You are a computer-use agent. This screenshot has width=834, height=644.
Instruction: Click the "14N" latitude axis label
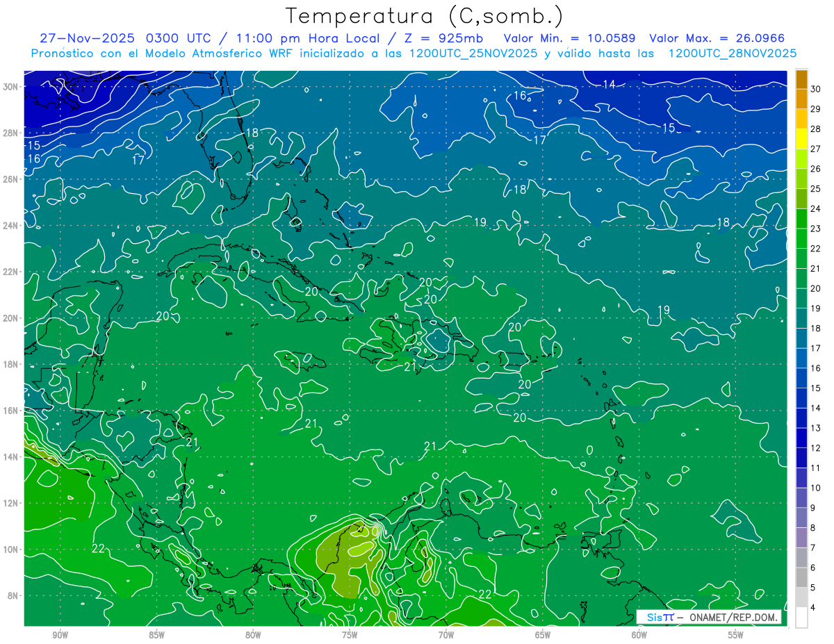12,456
